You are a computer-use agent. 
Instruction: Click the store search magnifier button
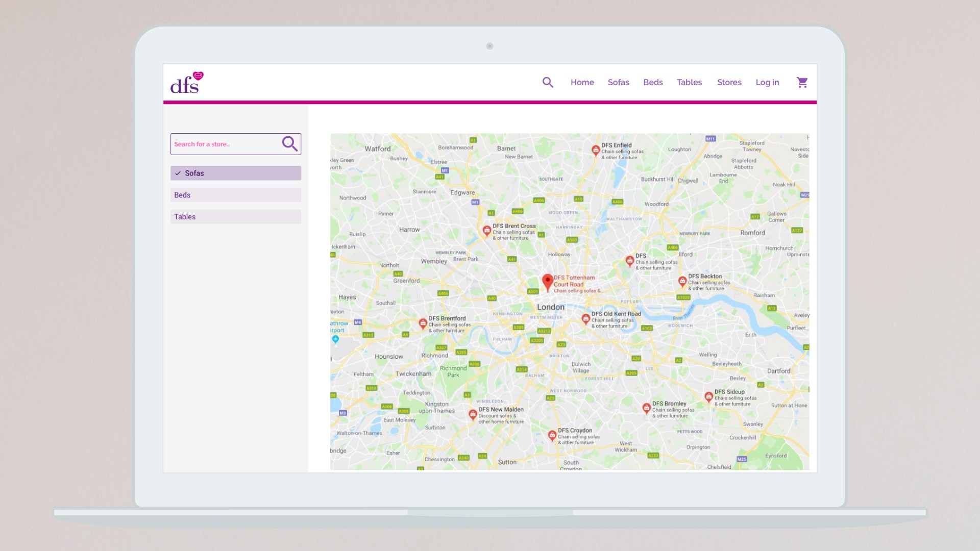289,144
